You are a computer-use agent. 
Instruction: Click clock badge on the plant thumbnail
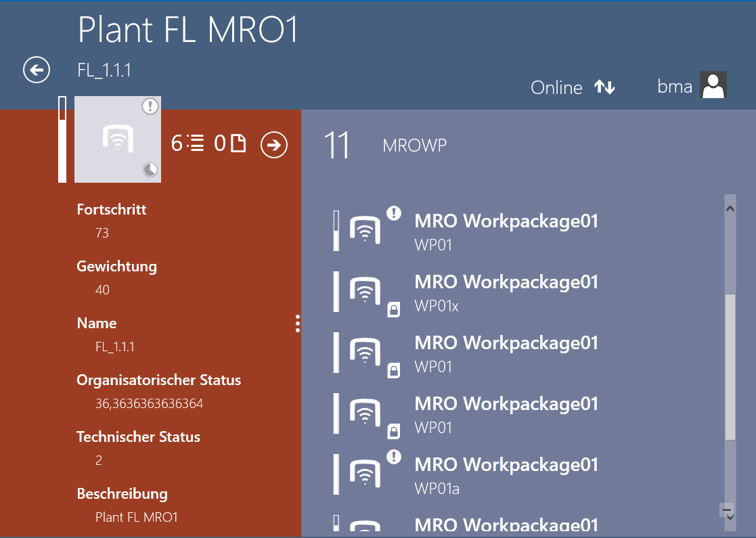tap(150, 170)
